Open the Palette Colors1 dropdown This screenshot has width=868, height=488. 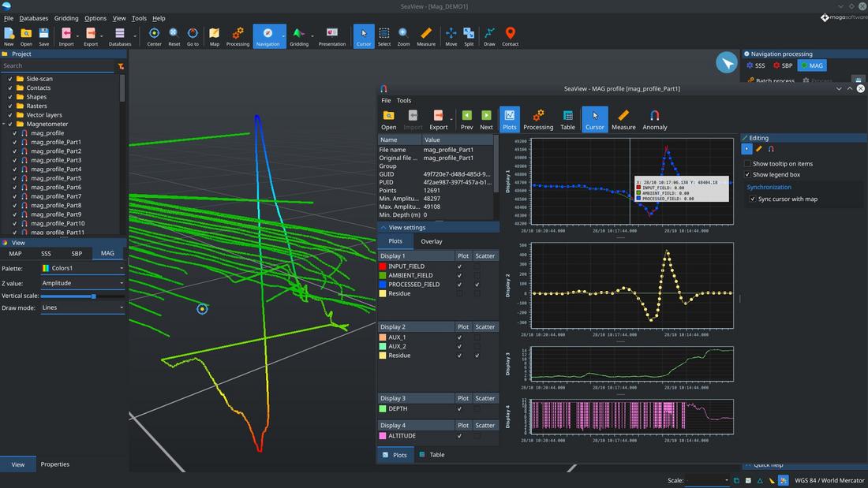coord(83,269)
